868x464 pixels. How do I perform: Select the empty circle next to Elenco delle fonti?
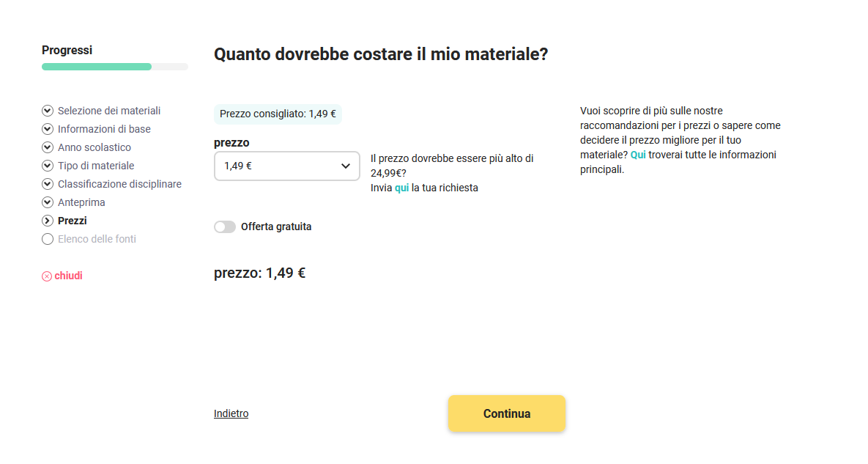[48, 239]
